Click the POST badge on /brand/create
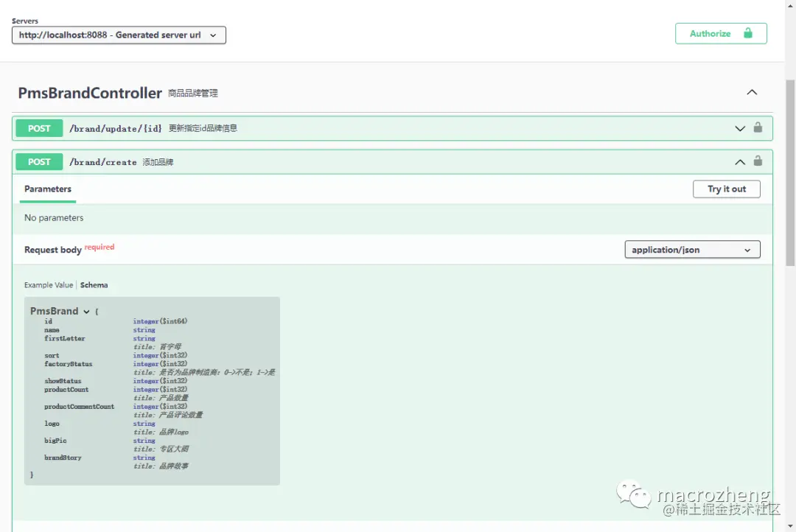Viewport: 796px width, 532px height. click(38, 161)
